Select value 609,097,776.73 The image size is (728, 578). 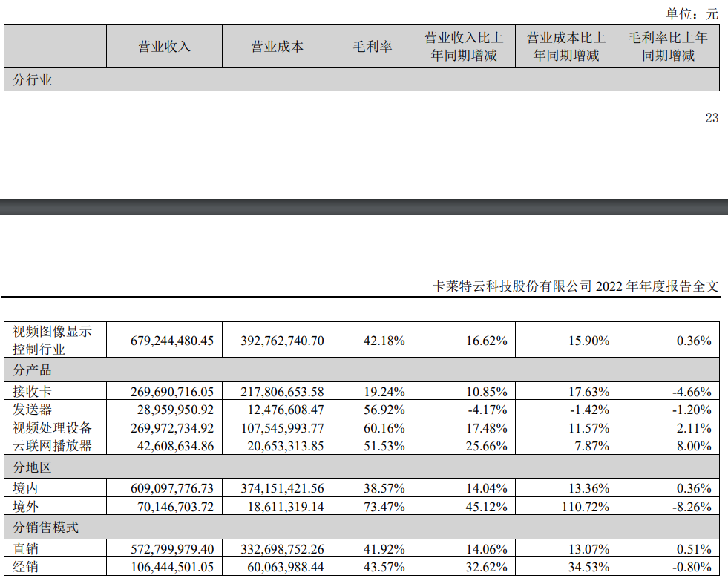pyautogui.click(x=172, y=488)
